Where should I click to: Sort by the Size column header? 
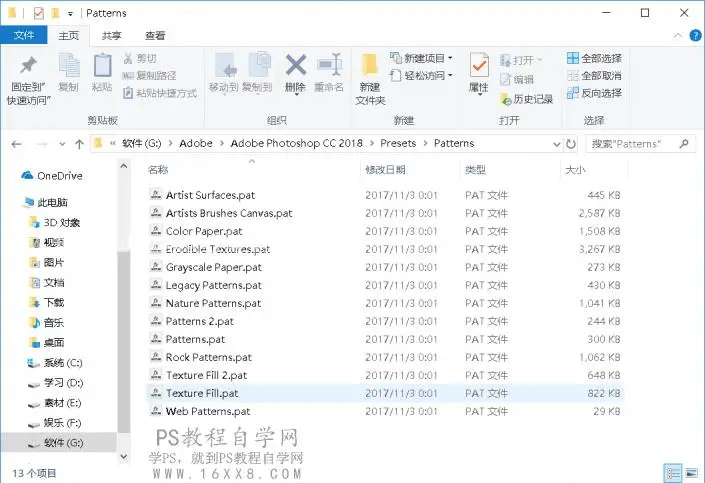click(x=575, y=170)
